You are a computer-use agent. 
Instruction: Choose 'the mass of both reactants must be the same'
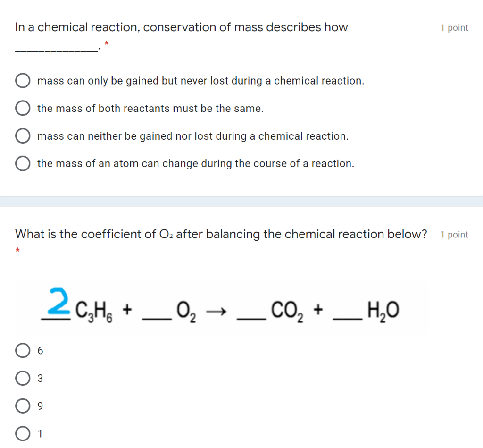coord(23,108)
